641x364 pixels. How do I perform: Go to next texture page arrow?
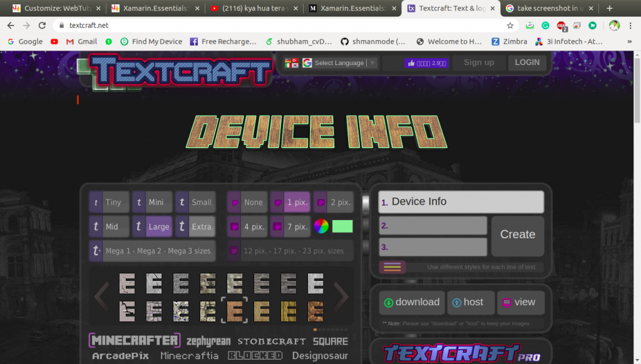[342, 296]
